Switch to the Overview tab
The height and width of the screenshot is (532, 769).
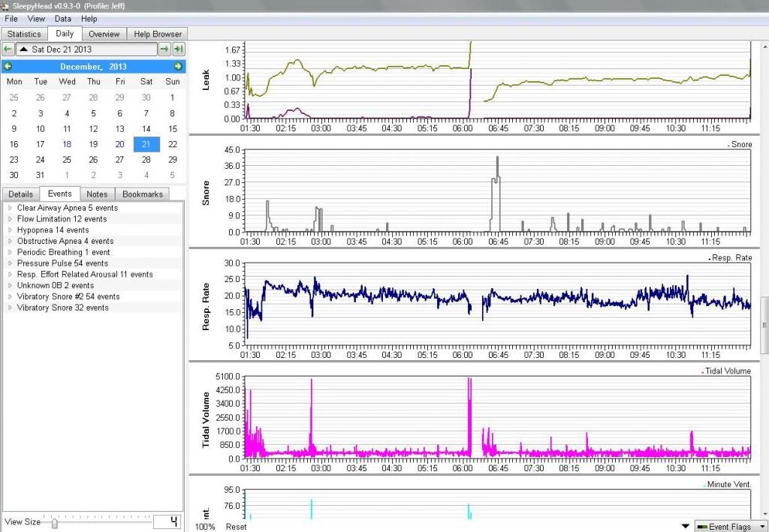click(104, 34)
